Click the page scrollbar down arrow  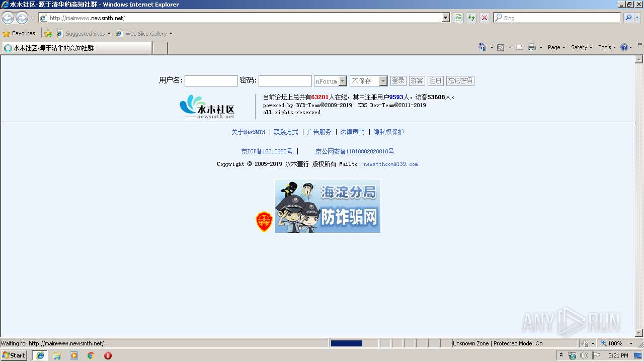tap(639, 333)
